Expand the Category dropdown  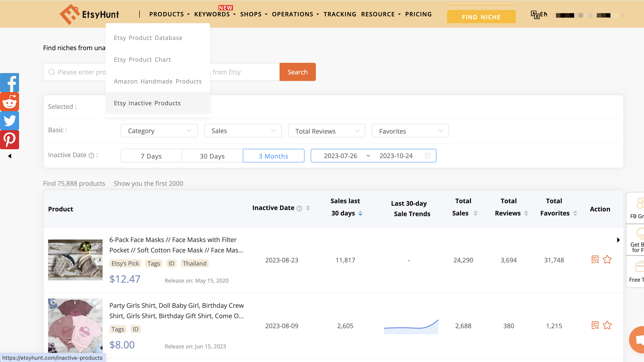[159, 131]
